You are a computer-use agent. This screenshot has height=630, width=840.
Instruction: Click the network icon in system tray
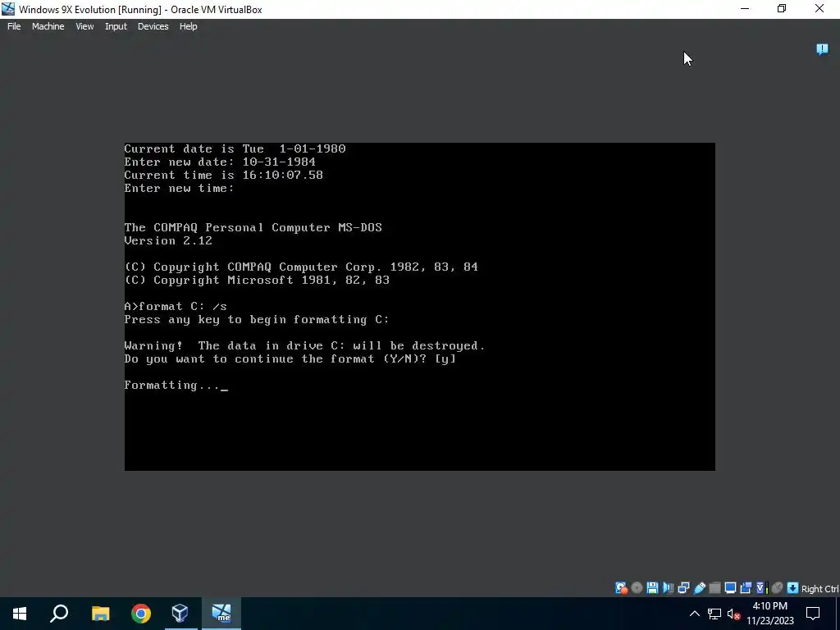[714, 614]
